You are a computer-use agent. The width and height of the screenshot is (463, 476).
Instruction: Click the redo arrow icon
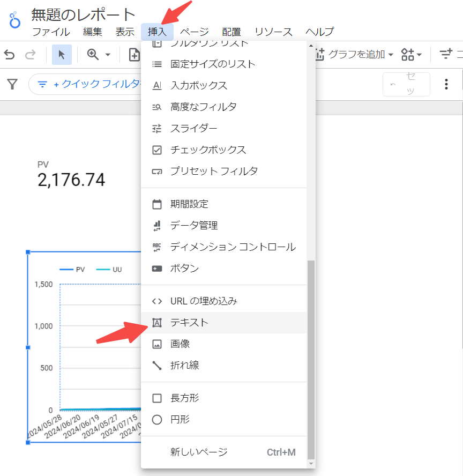30,55
